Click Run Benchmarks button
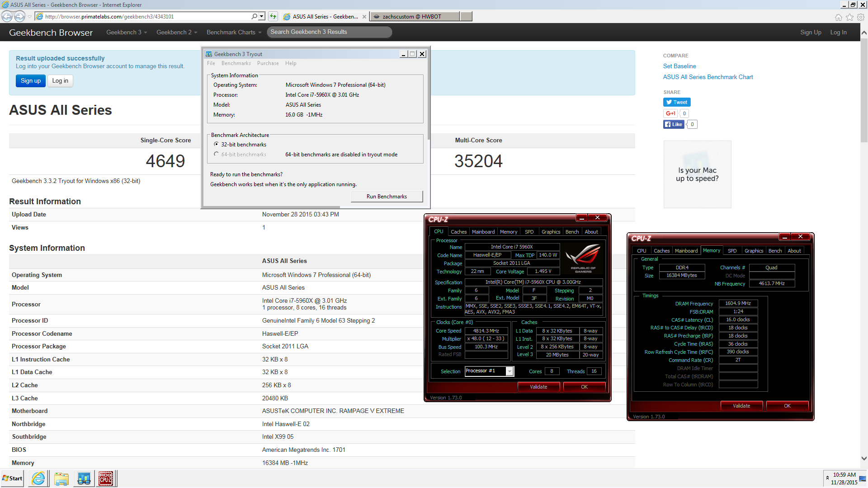 [387, 197]
